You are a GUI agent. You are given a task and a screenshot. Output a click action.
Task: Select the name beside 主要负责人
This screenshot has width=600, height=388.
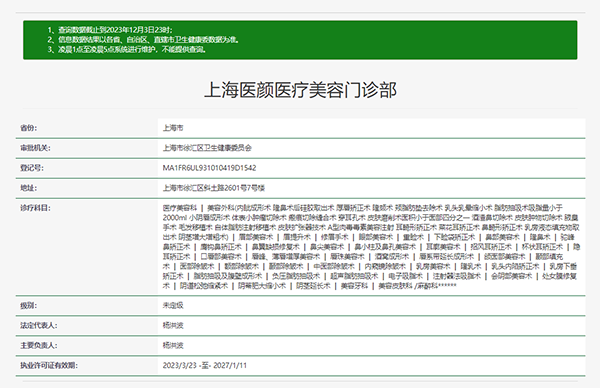pos(173,345)
